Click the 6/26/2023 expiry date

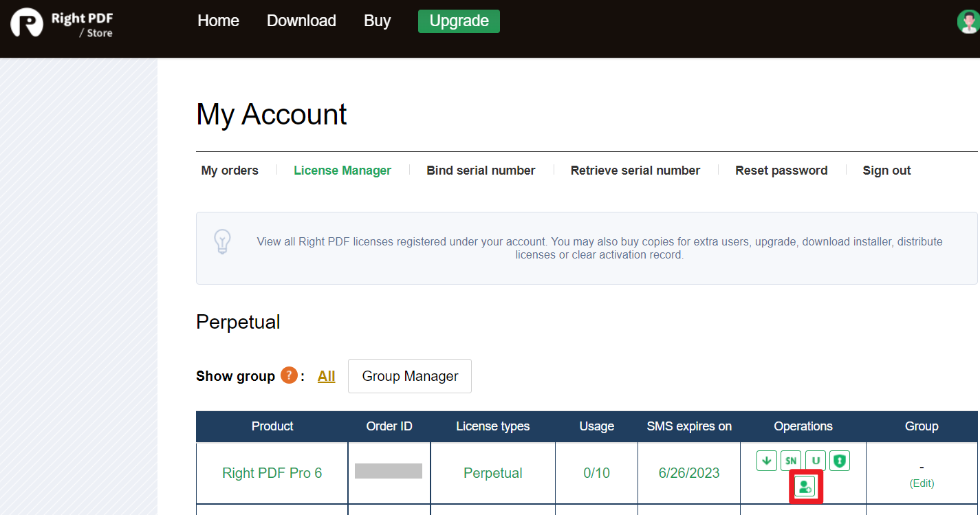(689, 473)
